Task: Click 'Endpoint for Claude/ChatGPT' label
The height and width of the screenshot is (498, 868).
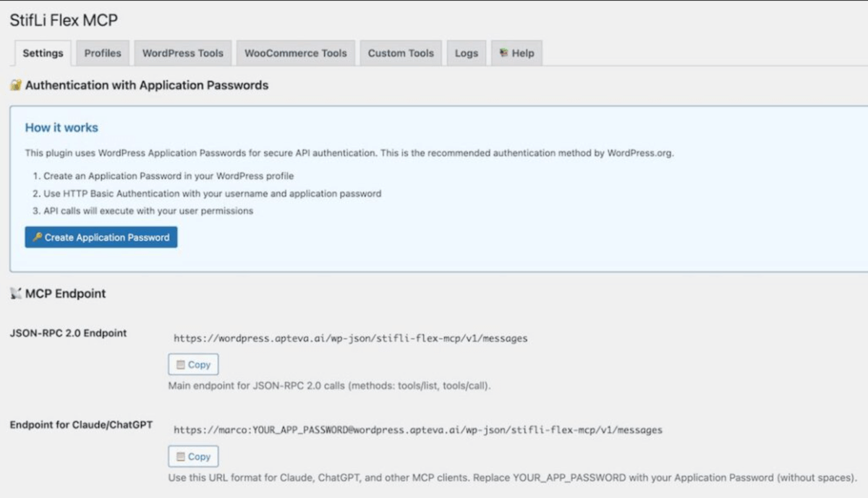Action: (81, 425)
